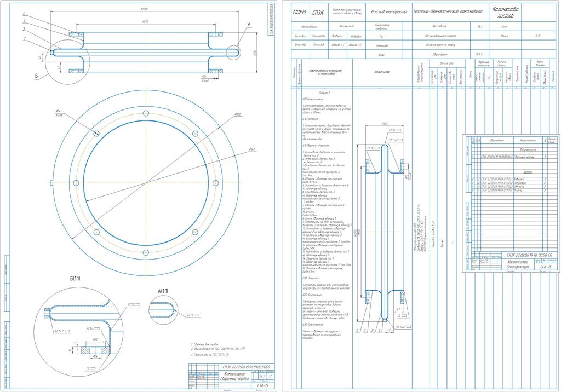Click the '005 Транспортная' operation heading
The height and width of the screenshot is (392, 561).
tap(313, 99)
